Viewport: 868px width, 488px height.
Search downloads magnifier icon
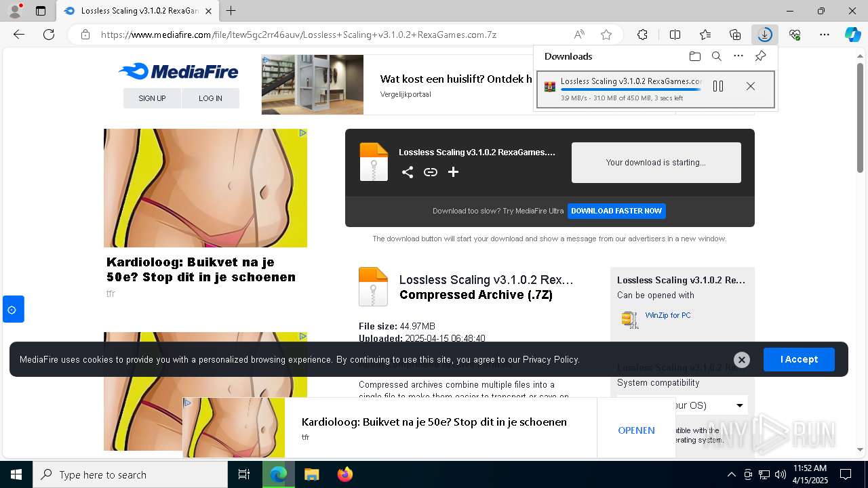tap(716, 56)
